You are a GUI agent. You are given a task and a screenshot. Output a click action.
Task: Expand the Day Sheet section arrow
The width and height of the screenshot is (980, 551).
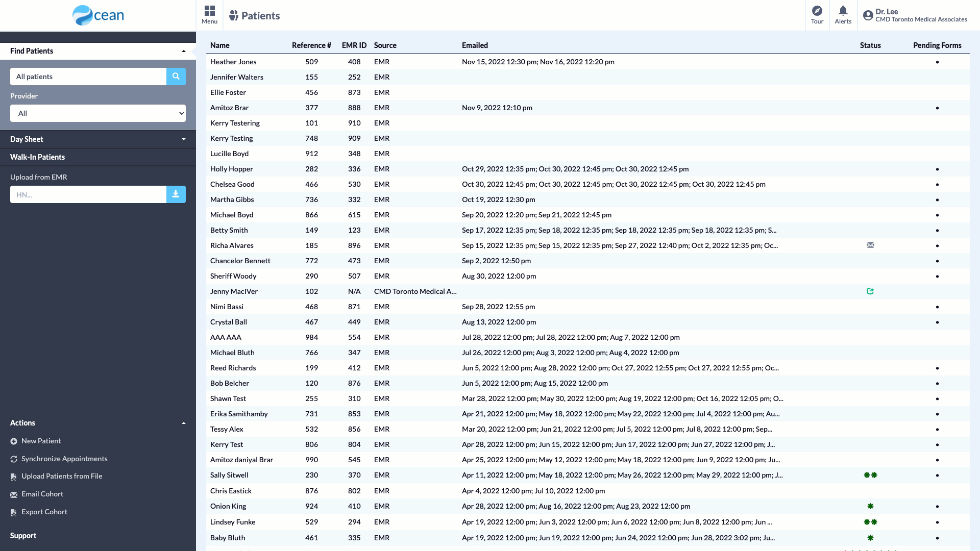pos(184,139)
